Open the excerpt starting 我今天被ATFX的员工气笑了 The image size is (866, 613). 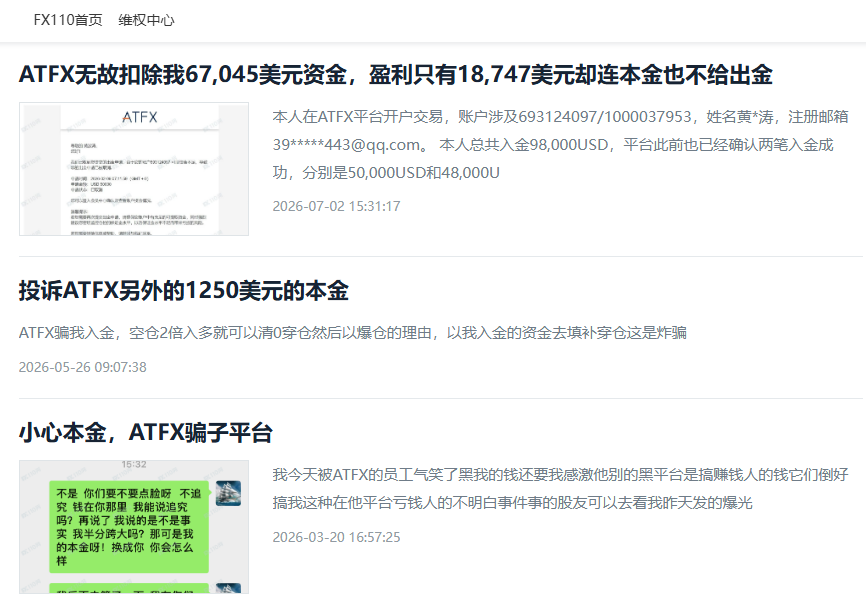pos(561,489)
